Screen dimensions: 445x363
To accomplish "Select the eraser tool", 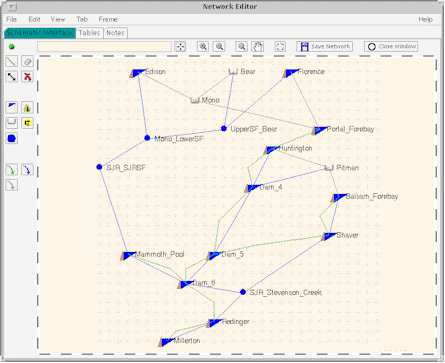I will pos(28,61).
